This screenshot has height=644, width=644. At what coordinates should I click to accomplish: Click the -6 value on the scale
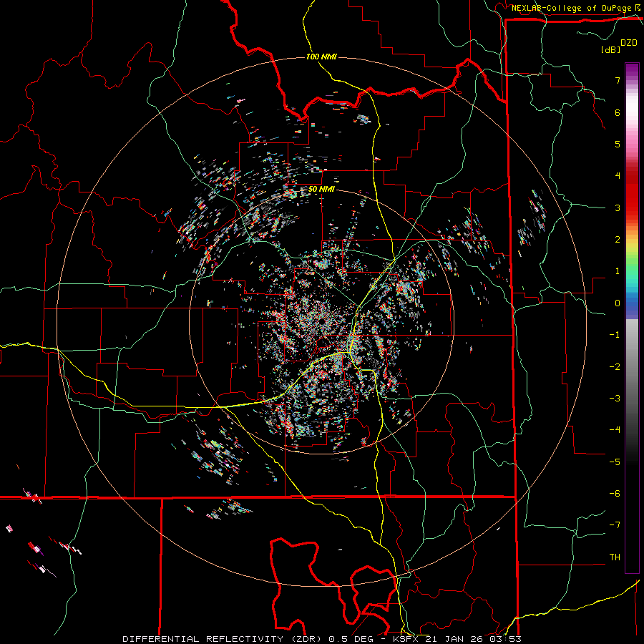(615, 494)
